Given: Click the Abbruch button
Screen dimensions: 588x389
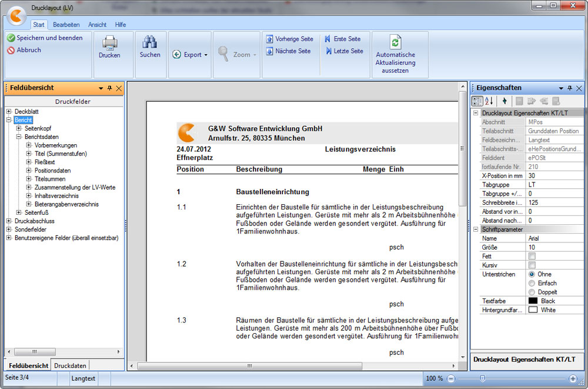Looking at the screenshot, I should click(24, 50).
